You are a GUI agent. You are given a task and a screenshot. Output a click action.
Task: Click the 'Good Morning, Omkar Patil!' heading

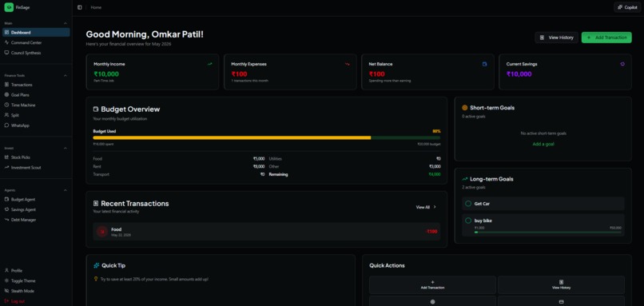(x=145, y=34)
